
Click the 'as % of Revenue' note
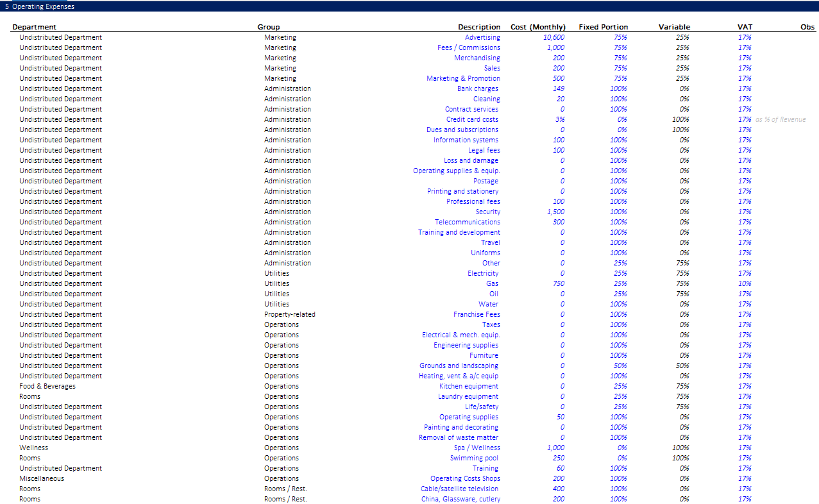[x=780, y=119]
